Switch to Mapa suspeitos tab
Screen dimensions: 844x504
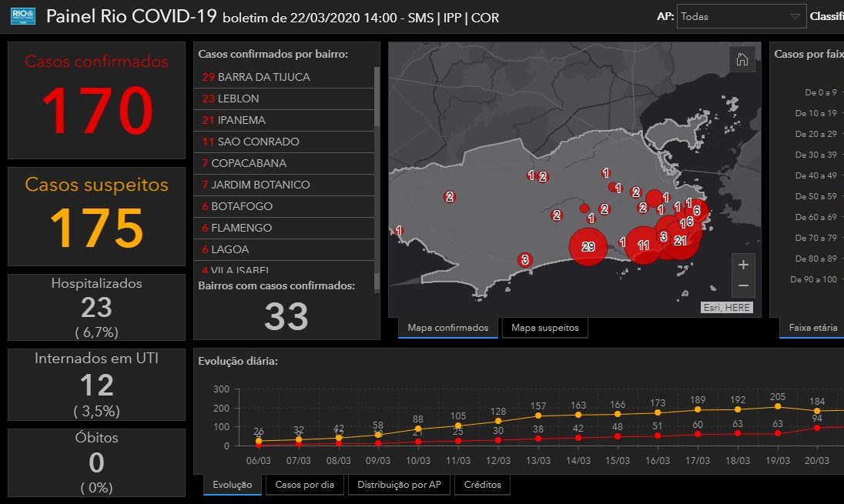(545, 328)
